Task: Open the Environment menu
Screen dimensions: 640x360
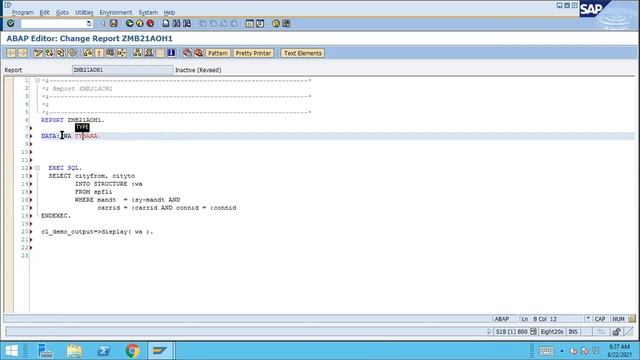Action: 116,13
